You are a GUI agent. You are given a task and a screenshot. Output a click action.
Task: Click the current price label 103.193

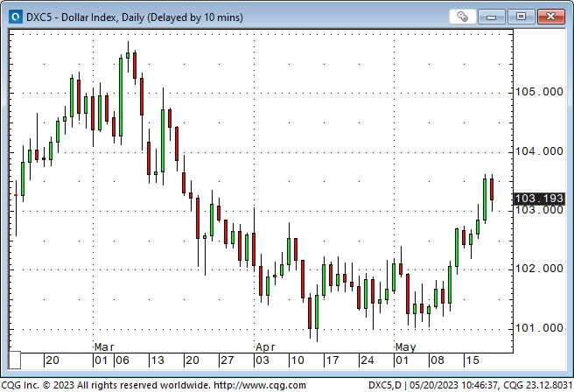click(539, 199)
